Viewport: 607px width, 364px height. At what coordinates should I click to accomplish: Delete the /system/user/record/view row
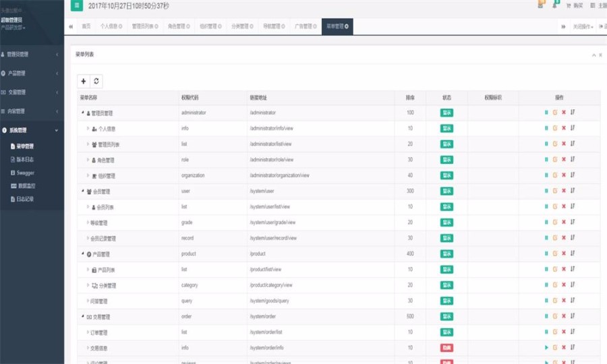coord(564,238)
